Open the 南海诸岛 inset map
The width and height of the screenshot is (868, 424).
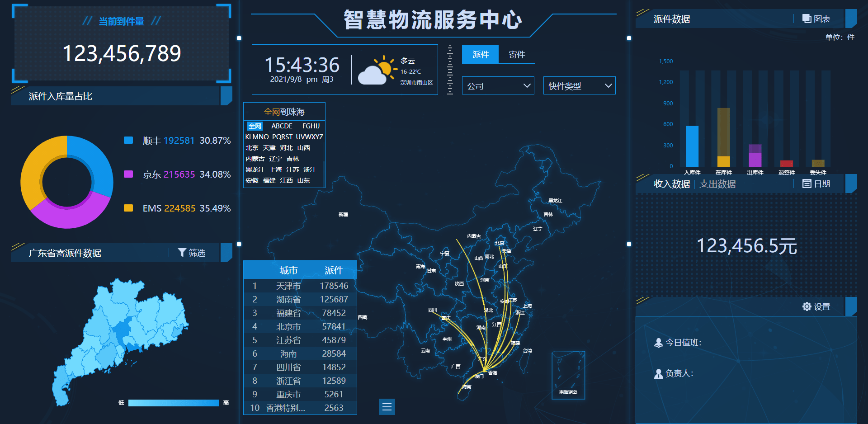tap(568, 375)
